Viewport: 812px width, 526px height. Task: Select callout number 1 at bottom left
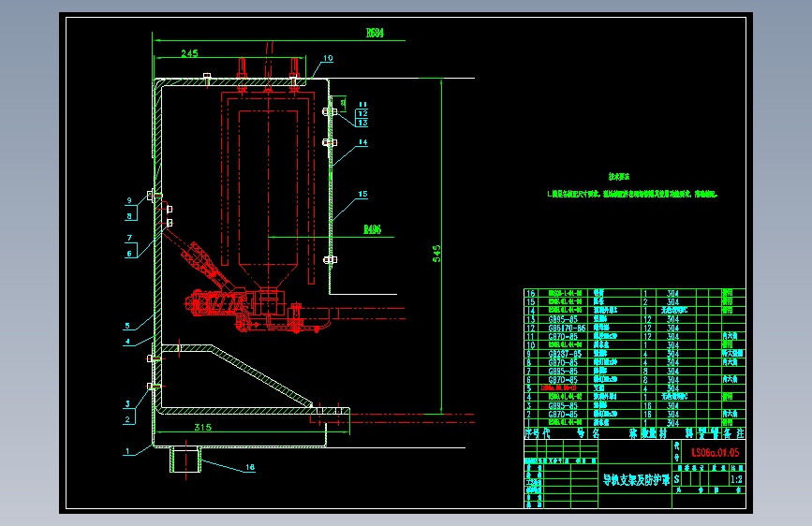pyautogui.click(x=127, y=451)
